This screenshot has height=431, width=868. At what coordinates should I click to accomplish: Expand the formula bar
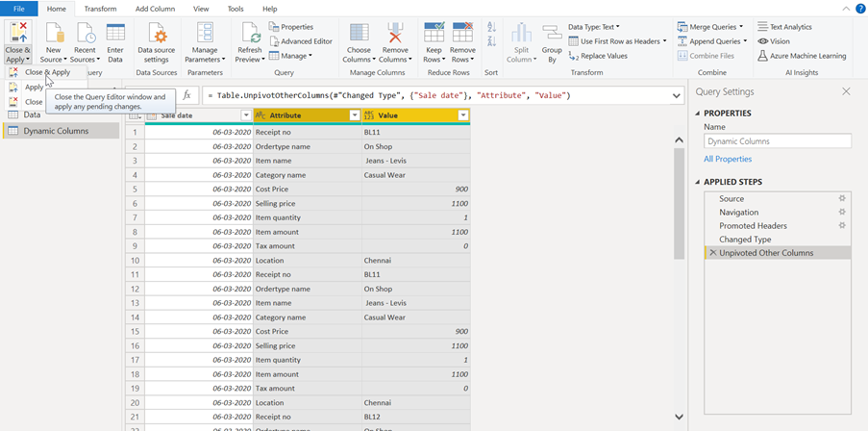tap(676, 96)
